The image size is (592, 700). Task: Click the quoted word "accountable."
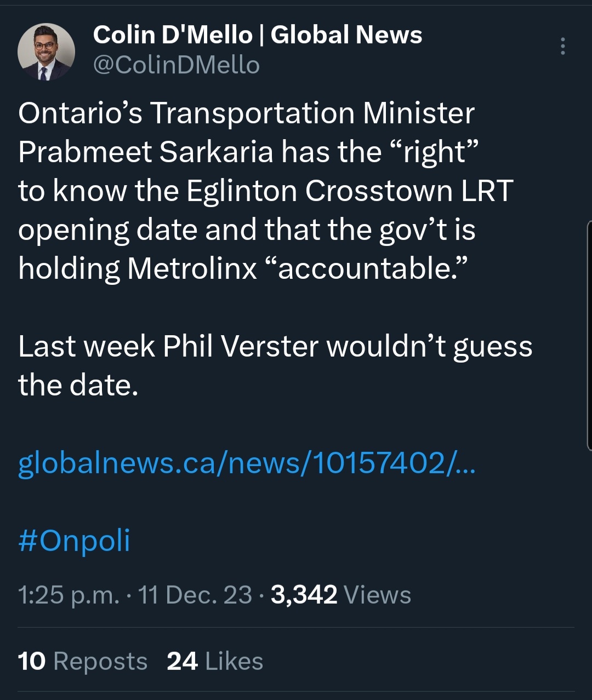coord(366,268)
